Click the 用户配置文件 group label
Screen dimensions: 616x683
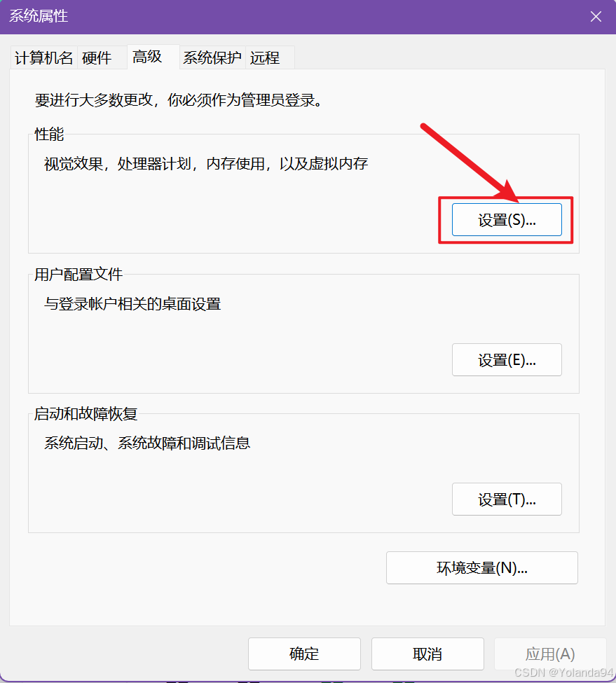pyautogui.click(x=78, y=275)
